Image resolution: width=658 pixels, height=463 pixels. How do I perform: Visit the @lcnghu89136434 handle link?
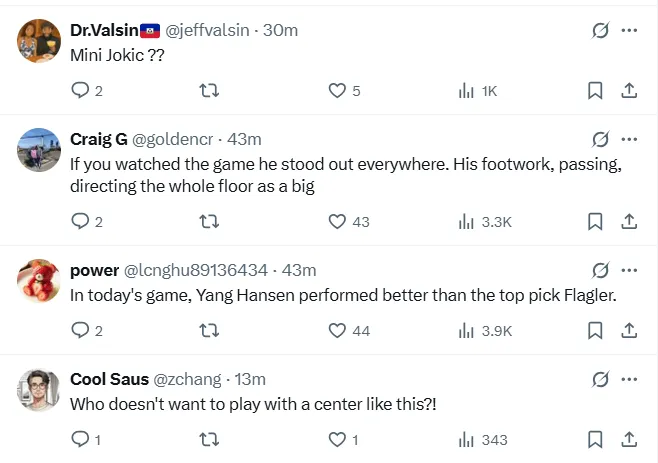tap(196, 270)
